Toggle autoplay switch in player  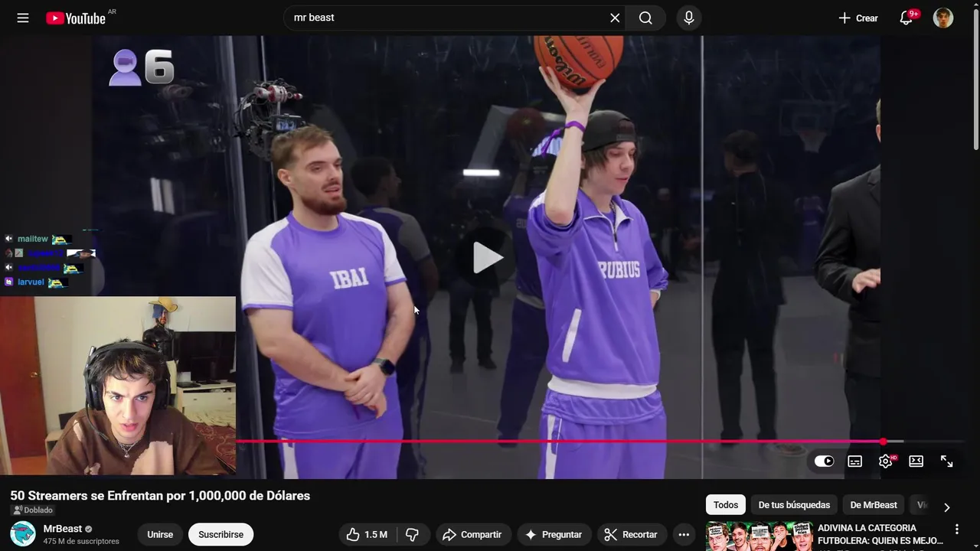(825, 461)
